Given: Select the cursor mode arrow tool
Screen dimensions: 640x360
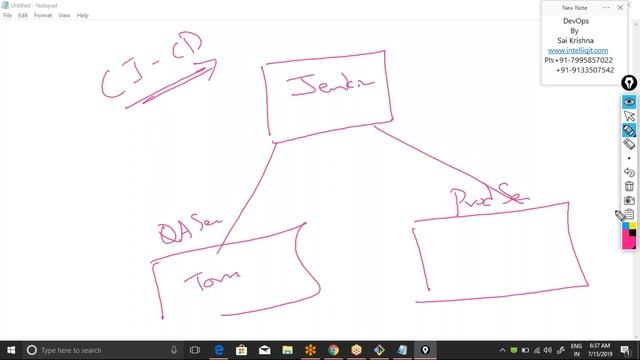Looking at the screenshot, I should [x=629, y=116].
